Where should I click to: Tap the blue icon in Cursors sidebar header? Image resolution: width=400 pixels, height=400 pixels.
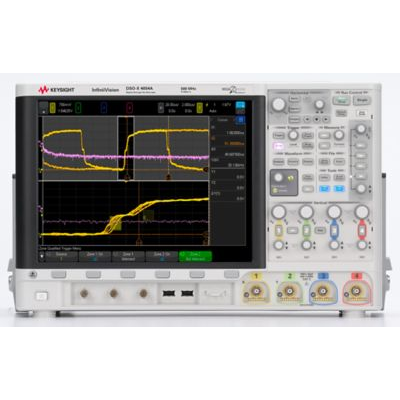241,120
